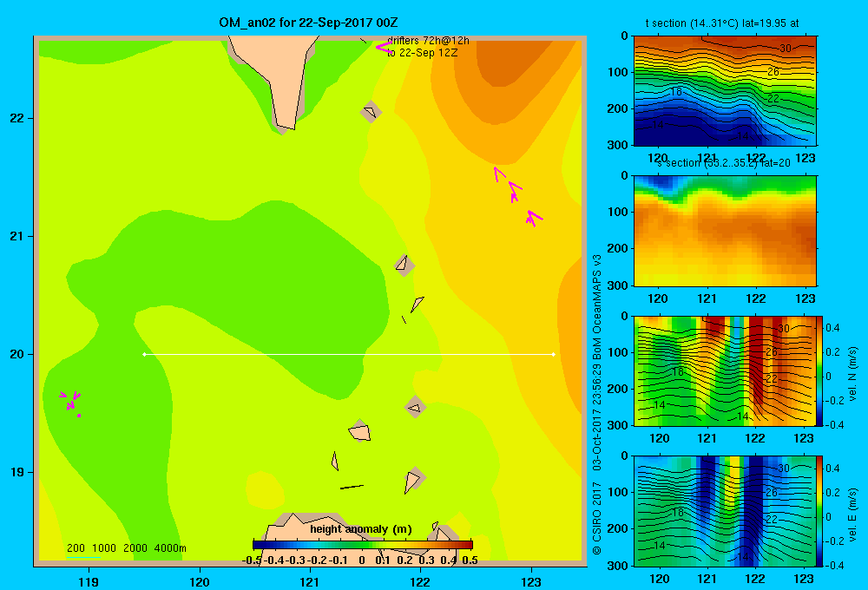Click longitude label 123 under the main map

(531, 581)
